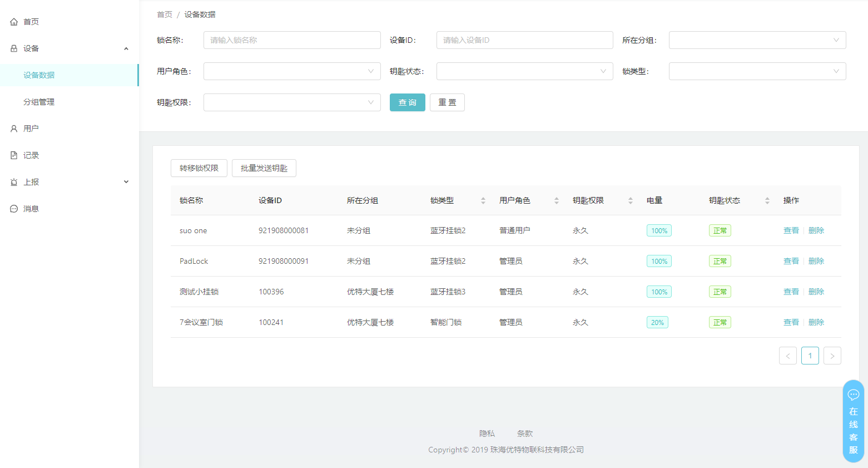Sort table by 钥匙状态 column arrows
The height and width of the screenshot is (468, 868).
767,200
